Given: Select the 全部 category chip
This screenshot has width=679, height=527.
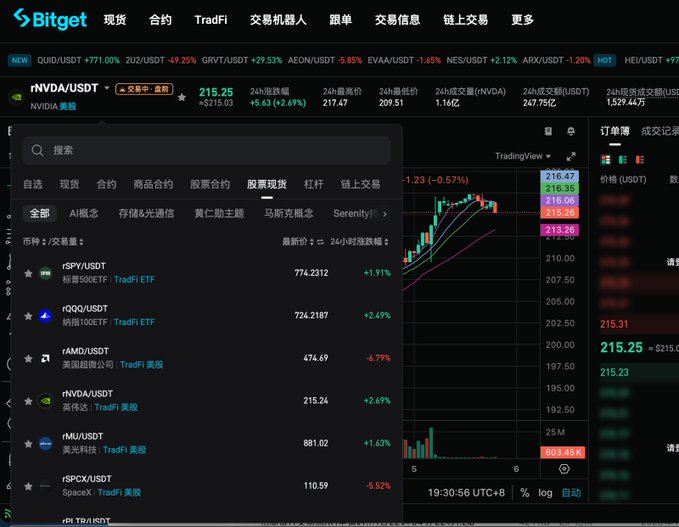Looking at the screenshot, I should [x=39, y=213].
